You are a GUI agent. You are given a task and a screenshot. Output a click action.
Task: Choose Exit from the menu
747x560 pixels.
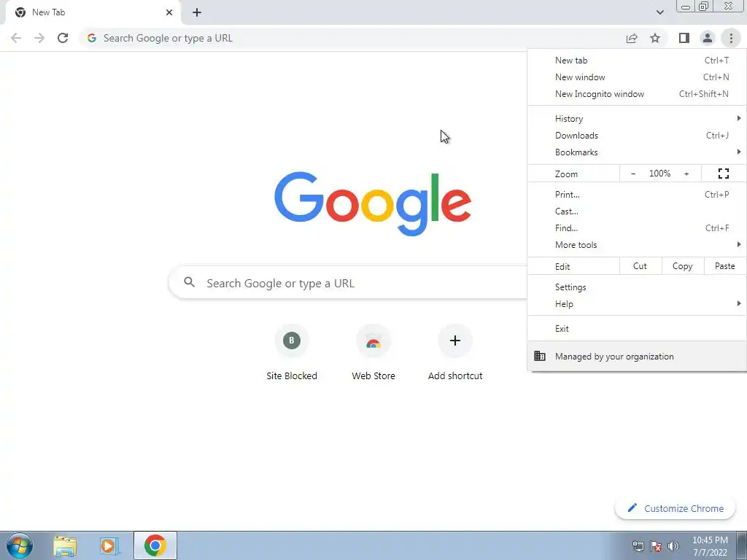click(637, 329)
